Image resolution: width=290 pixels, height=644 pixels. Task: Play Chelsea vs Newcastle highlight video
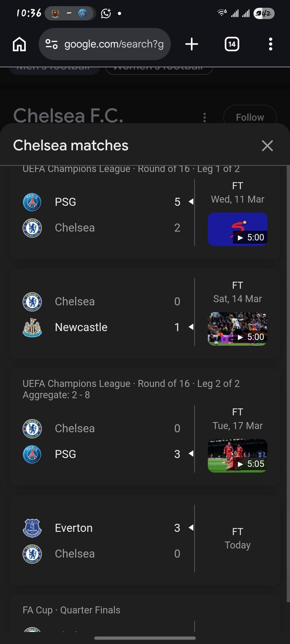pyautogui.click(x=237, y=329)
